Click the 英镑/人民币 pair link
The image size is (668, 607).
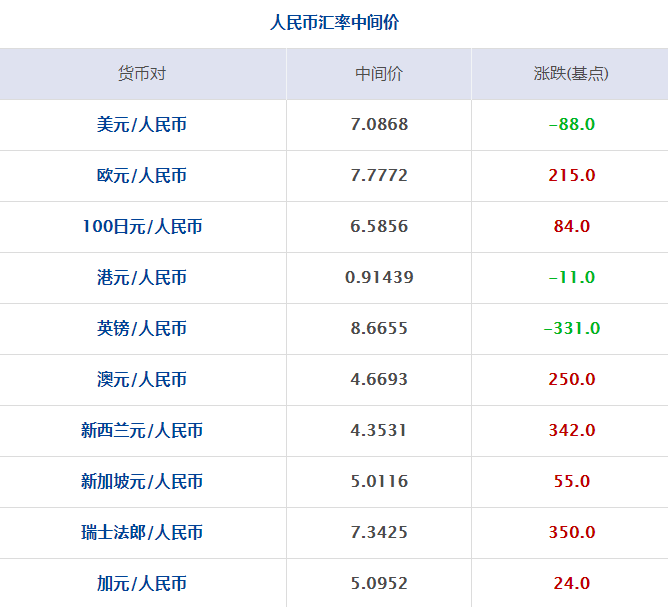(142, 329)
